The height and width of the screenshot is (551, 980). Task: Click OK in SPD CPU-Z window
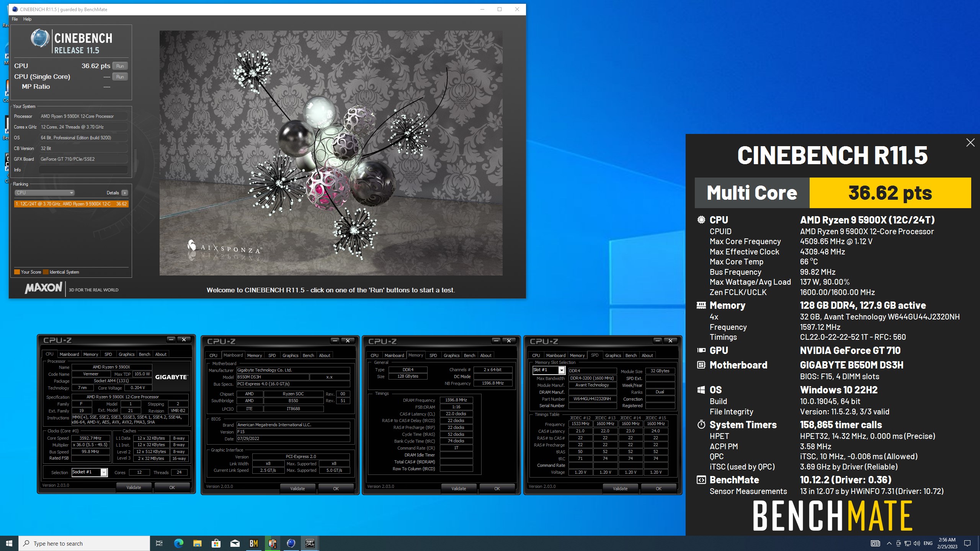tap(658, 489)
